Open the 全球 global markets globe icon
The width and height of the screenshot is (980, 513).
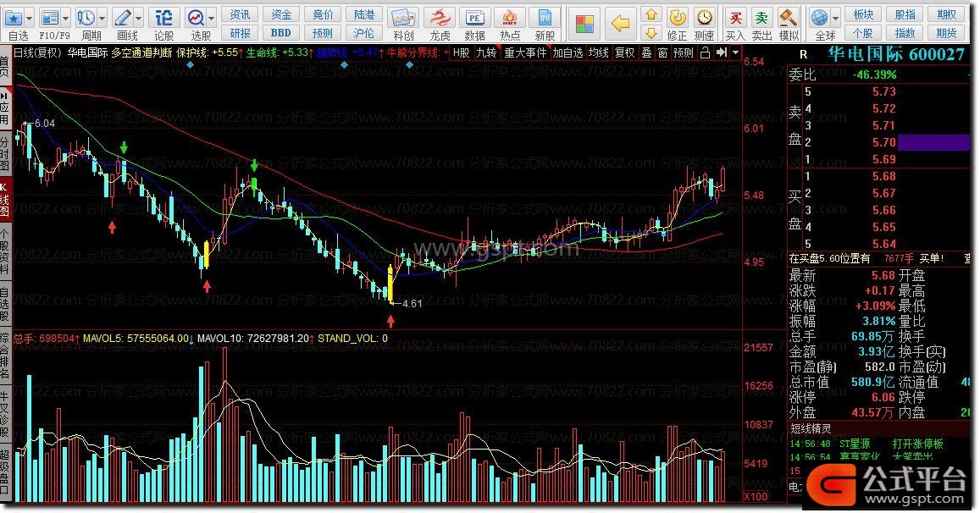point(819,18)
